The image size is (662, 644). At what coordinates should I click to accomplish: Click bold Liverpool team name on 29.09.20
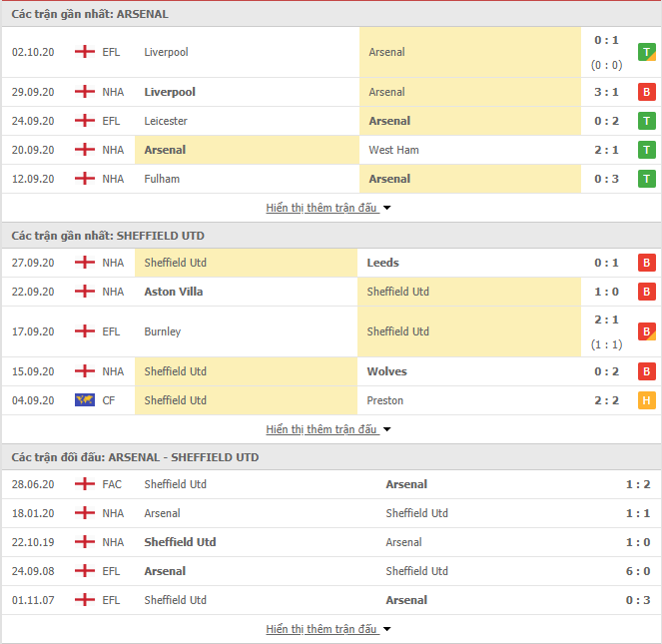(x=170, y=92)
